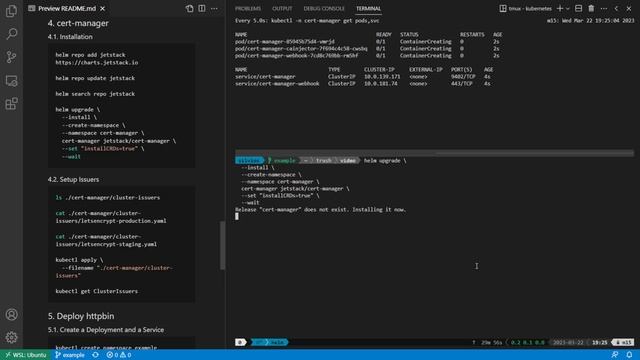
Task: Switch to the PROBLEMS panel tab
Action: pyautogui.click(x=248, y=9)
